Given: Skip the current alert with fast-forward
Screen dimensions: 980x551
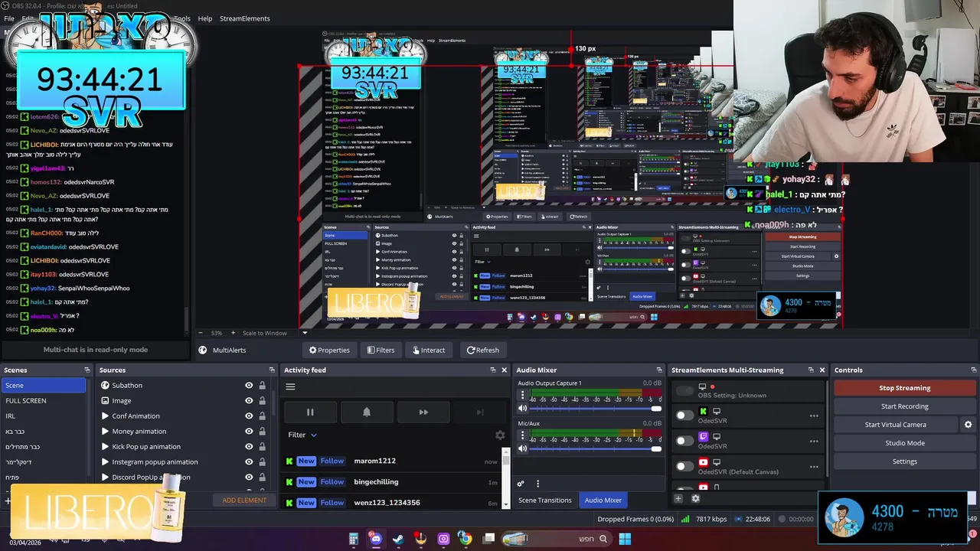Looking at the screenshot, I should coord(423,412).
